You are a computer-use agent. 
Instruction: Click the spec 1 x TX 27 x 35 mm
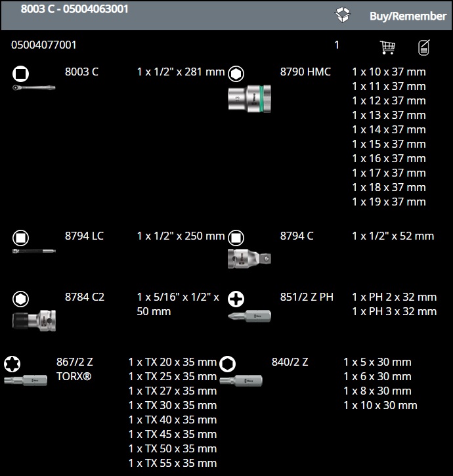coord(173,391)
